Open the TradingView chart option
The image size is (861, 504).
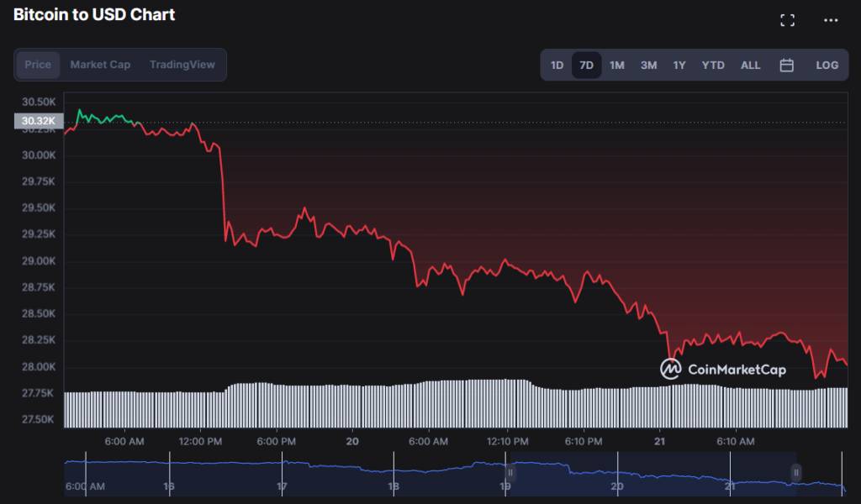tap(182, 64)
